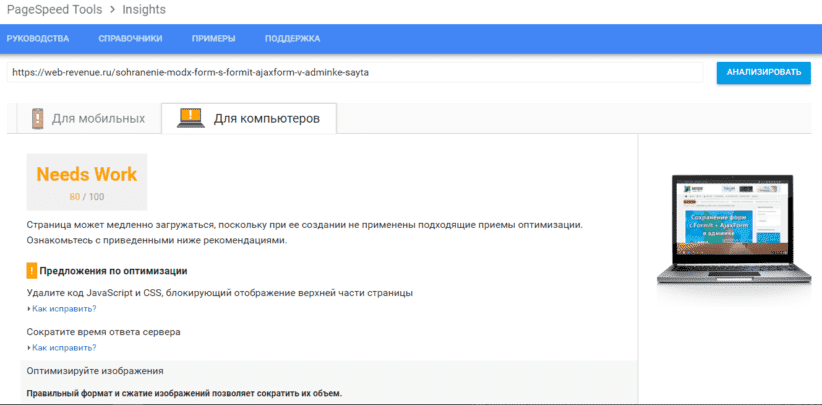Click the orange exclamation icon beside Предложения по оптимизации
This screenshot has width=822, height=405.
tap(31, 271)
